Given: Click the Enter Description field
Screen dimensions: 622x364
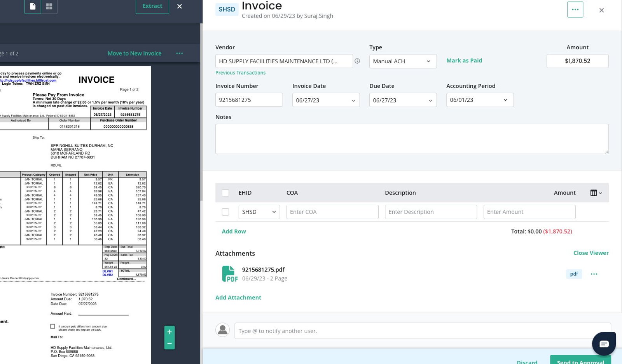Looking at the screenshot, I should click(x=431, y=212).
